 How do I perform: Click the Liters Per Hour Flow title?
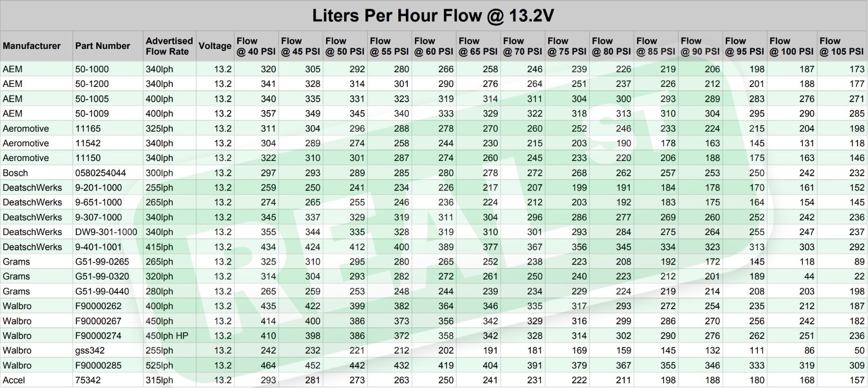pos(433,16)
